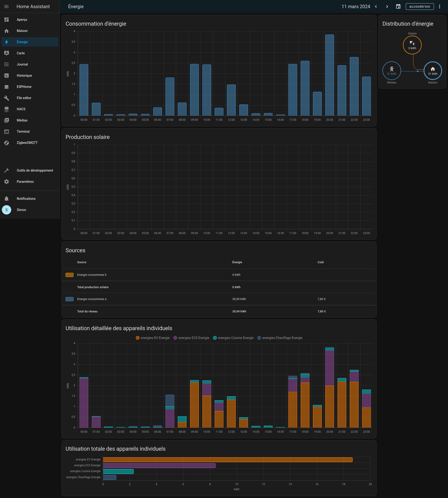The width and height of the screenshot is (448, 498).
Task: Open the Historique chart icon
Action: [x=7, y=76]
